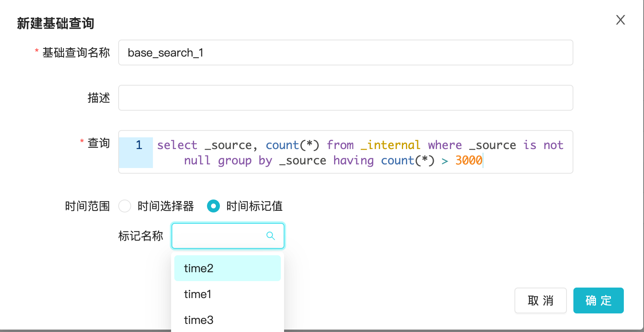644x332 pixels.
Task: Open the 标记名称 dropdown search box
Action: point(228,236)
